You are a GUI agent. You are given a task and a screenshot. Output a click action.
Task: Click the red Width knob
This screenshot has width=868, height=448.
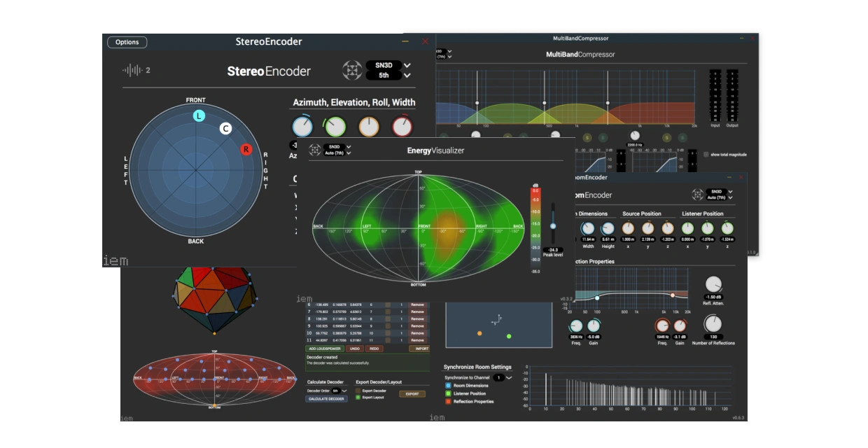pos(402,126)
